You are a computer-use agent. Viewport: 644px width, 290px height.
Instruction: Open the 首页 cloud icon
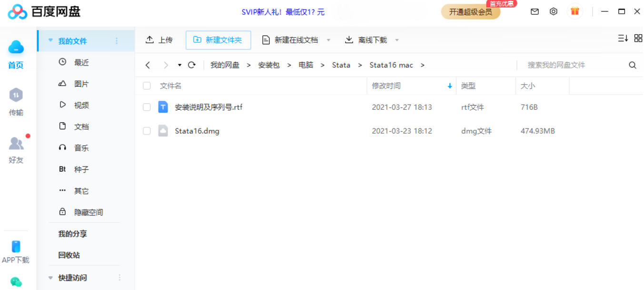click(x=16, y=47)
